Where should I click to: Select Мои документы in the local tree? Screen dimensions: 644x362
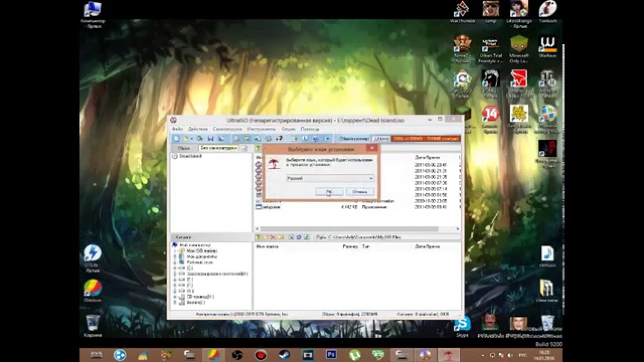(202, 257)
